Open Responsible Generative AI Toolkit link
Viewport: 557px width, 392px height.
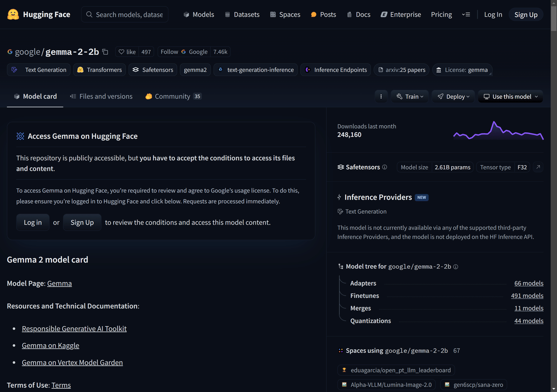coord(74,328)
